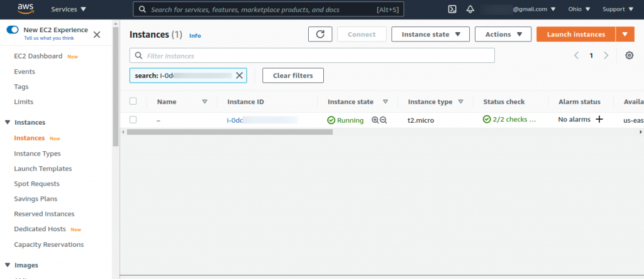Open the Instance state dropdown
644x279 pixels.
pos(430,34)
